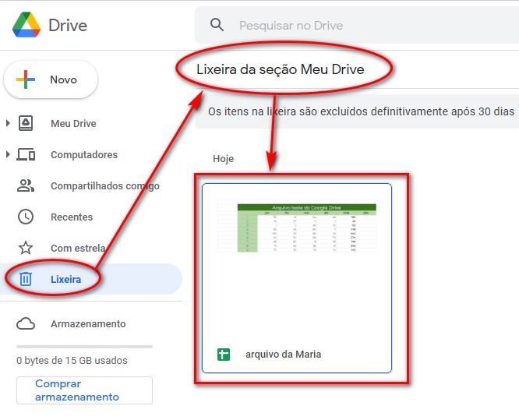Click the 0 bytes de 15 GB usados text
The image size is (519, 420).
click(72, 361)
